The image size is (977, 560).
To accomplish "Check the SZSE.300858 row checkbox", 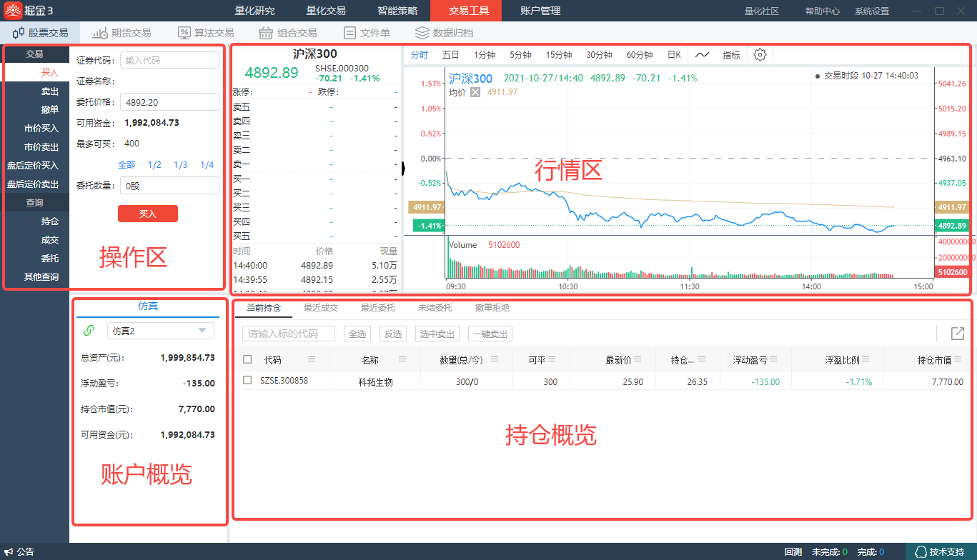I will (x=247, y=381).
